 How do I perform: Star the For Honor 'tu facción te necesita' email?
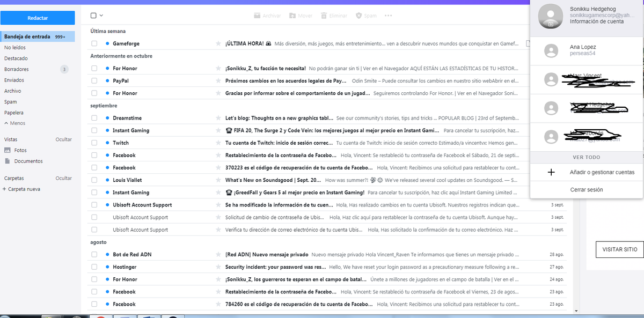[218, 69]
